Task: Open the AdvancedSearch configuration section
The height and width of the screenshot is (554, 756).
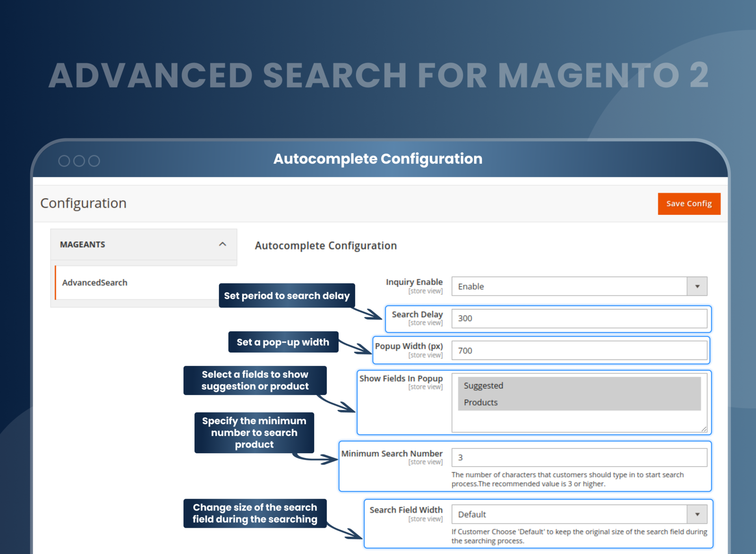Action: [95, 283]
